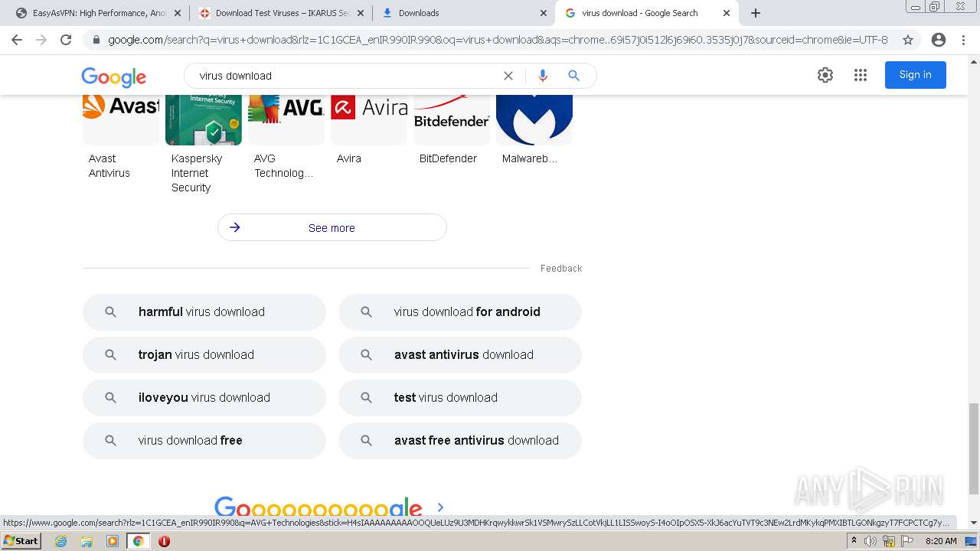Select the Chrome taskbar button
The image size is (980, 551).
139,541
